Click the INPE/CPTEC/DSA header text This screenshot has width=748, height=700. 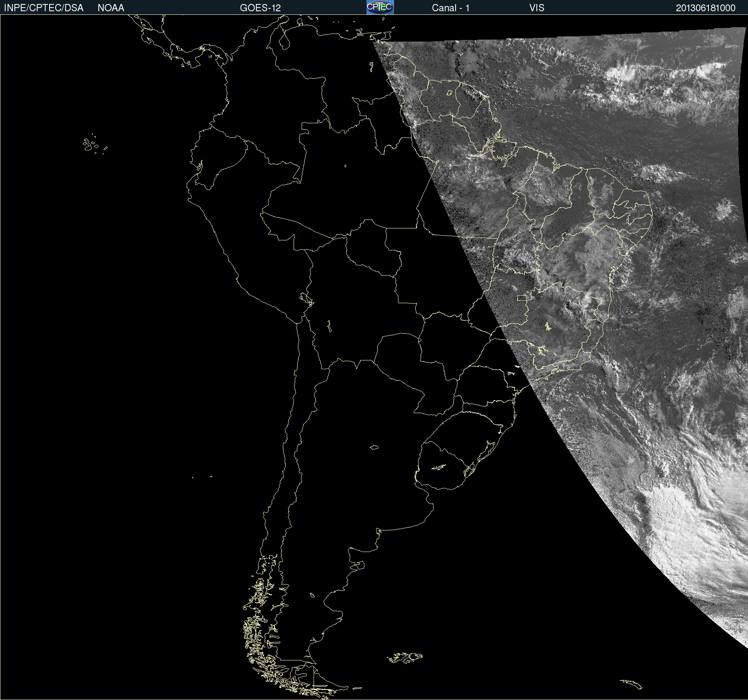coord(44,8)
